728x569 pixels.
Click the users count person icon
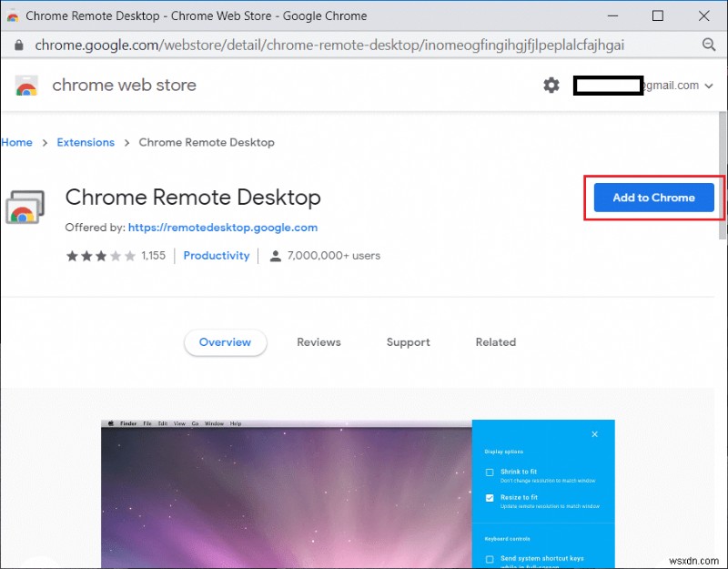[275, 256]
